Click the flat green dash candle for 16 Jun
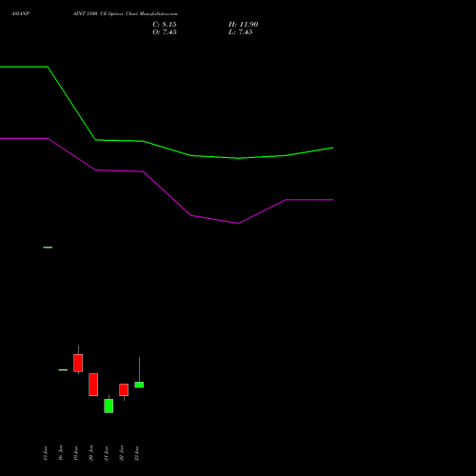This screenshot has width=476, height=476. click(x=63, y=370)
